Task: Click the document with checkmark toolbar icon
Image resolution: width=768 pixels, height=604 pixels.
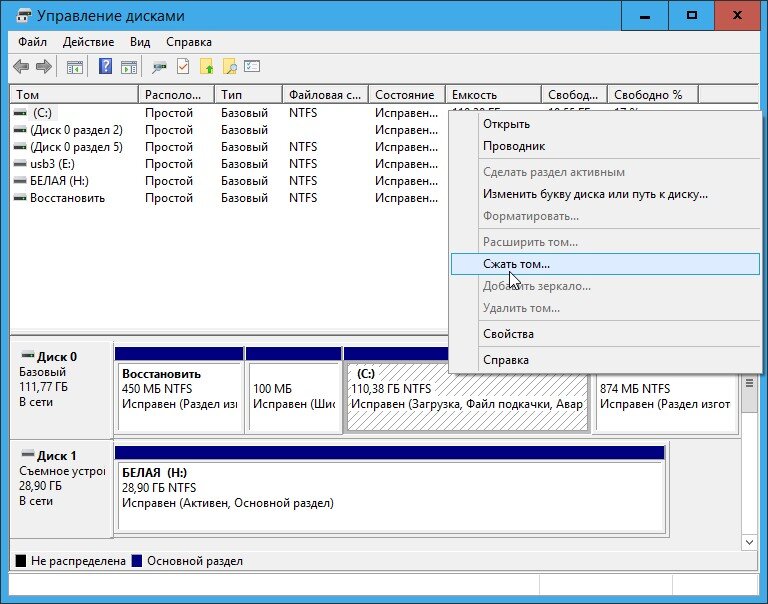Action: (183, 66)
